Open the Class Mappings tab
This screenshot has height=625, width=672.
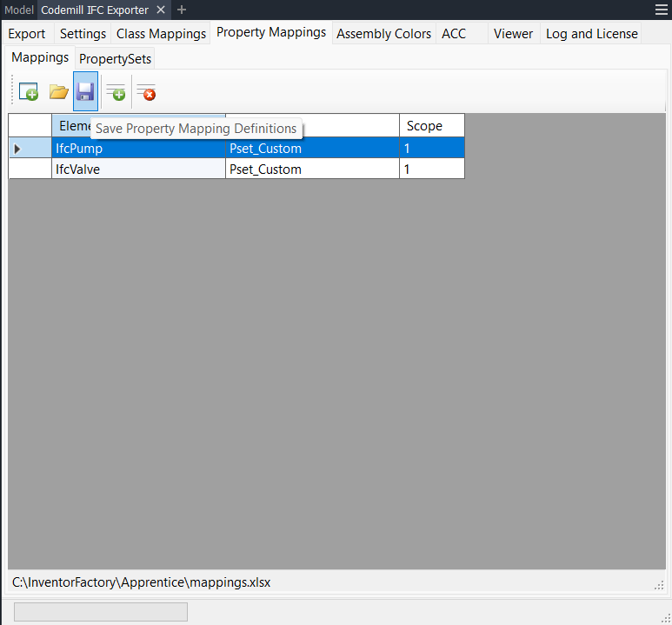coord(161,34)
